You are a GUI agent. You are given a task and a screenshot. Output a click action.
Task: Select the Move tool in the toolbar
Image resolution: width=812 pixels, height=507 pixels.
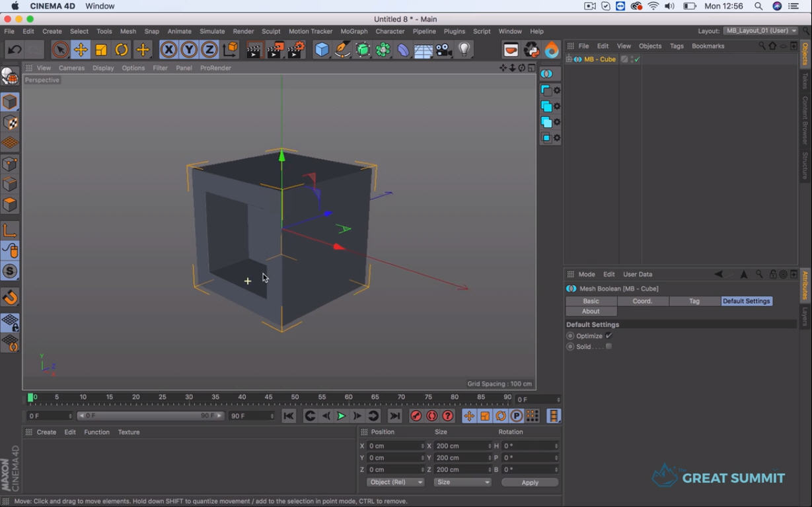coord(79,50)
